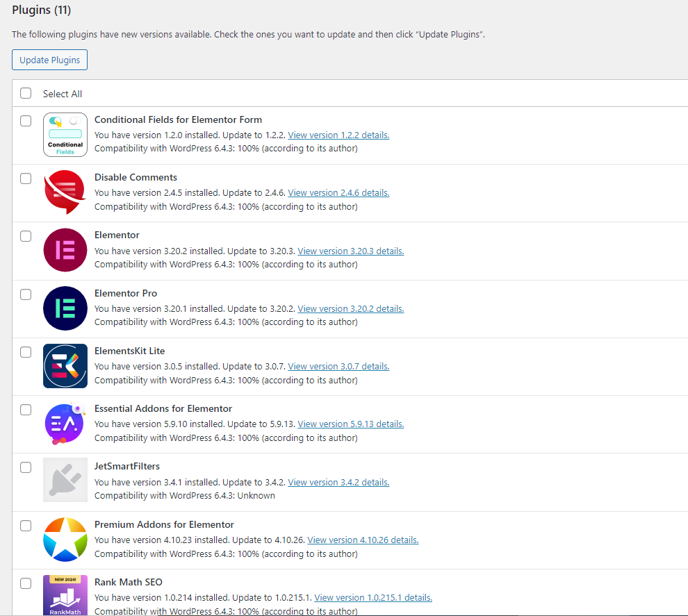Click the JetSmartFilters placeholder plug icon
Screen dimensions: 688x616
65,480
